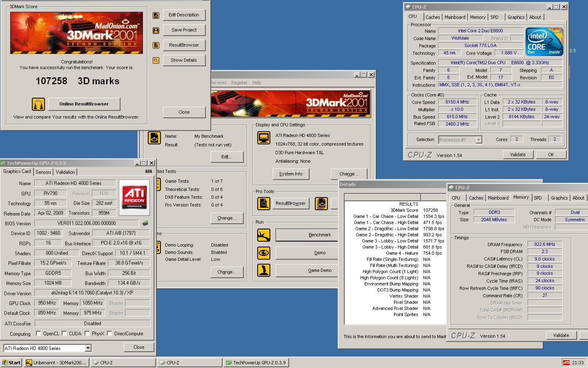Click the Save Project button
This screenshot has height=368, width=588.
[184, 30]
